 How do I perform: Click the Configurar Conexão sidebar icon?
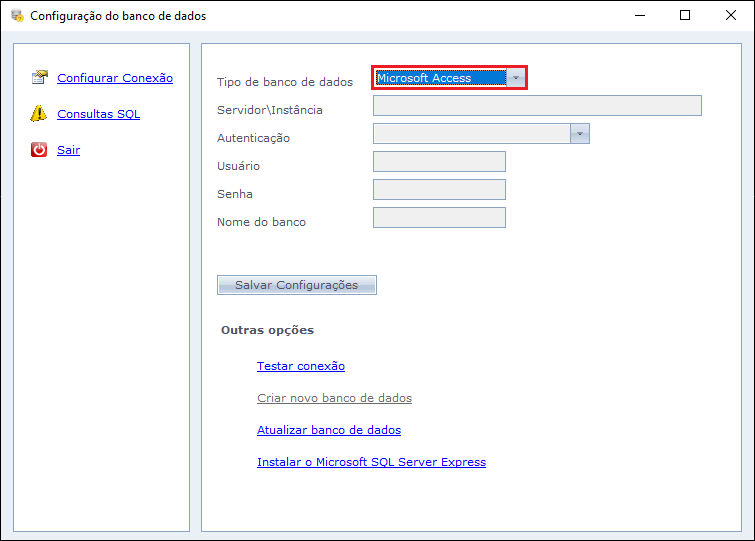(39, 78)
